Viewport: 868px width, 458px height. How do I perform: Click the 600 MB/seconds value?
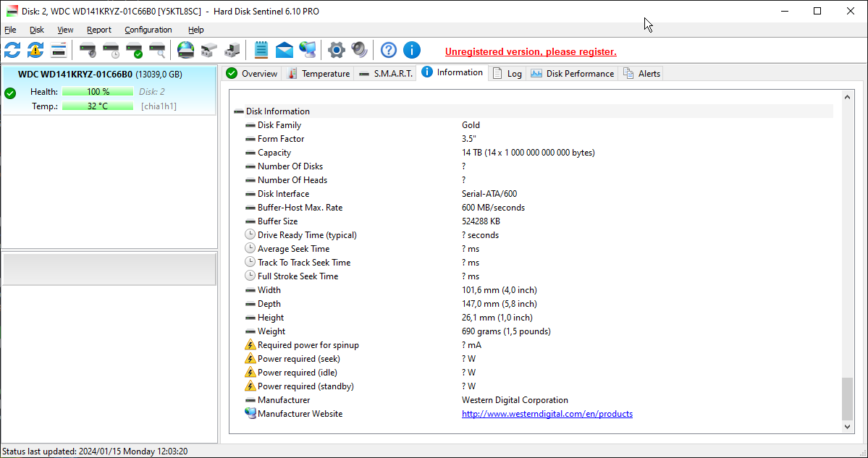pos(493,208)
